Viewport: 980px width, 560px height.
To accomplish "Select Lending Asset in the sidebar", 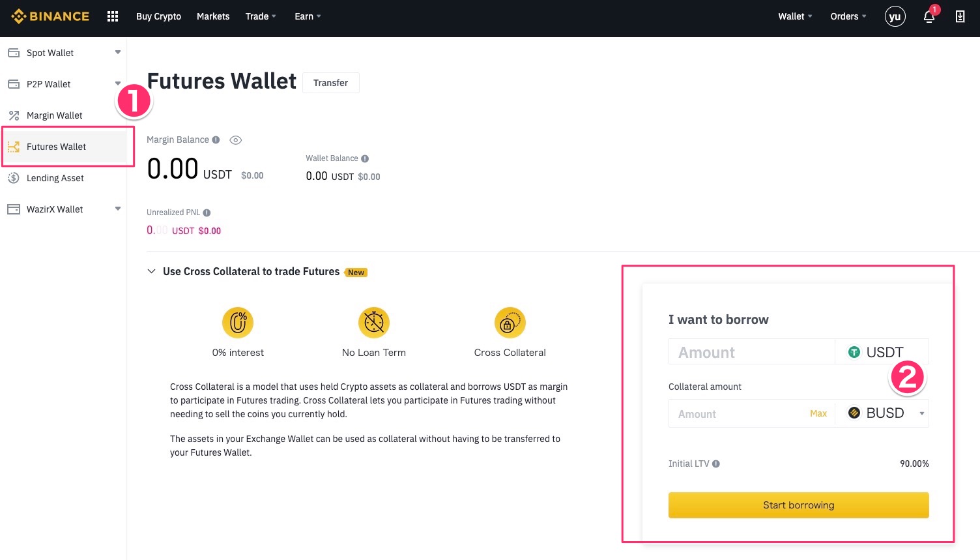I will coord(55,178).
